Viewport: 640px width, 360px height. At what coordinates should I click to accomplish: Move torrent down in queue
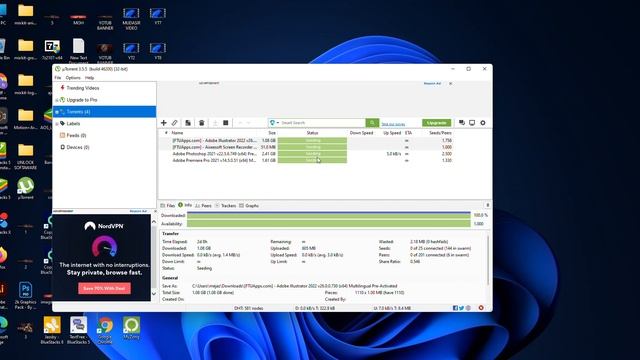coord(249,123)
